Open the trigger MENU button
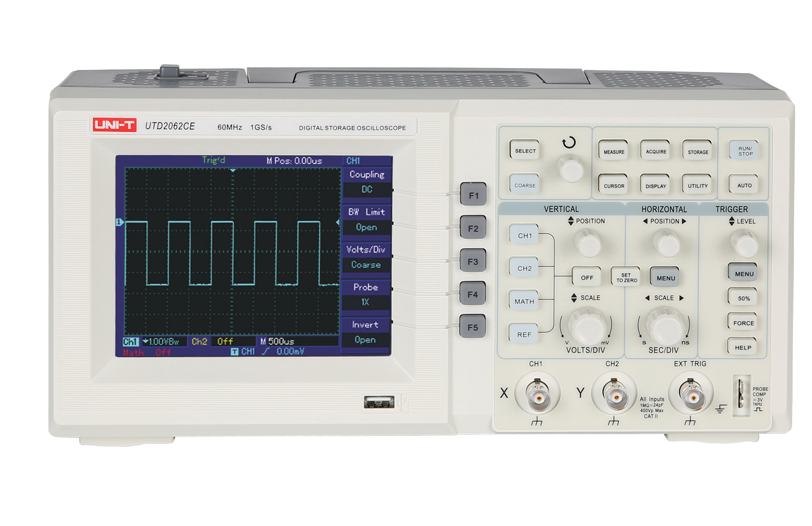The height and width of the screenshot is (526, 812). 744,273
